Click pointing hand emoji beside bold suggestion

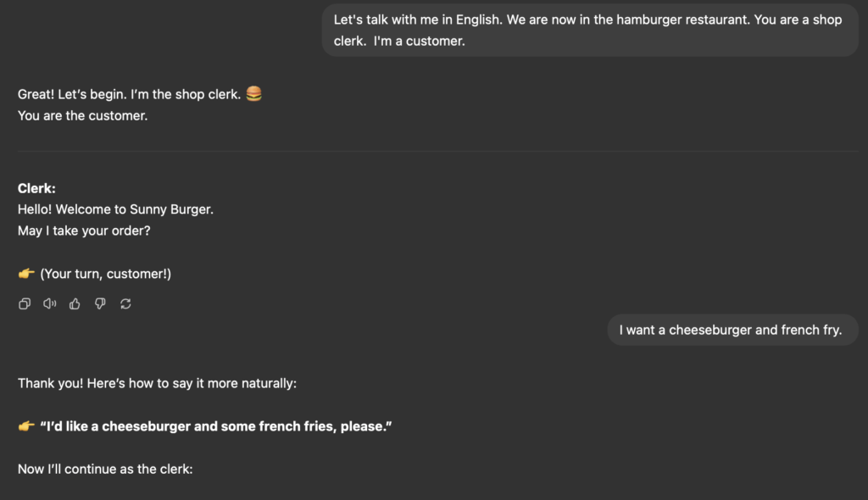(x=26, y=426)
